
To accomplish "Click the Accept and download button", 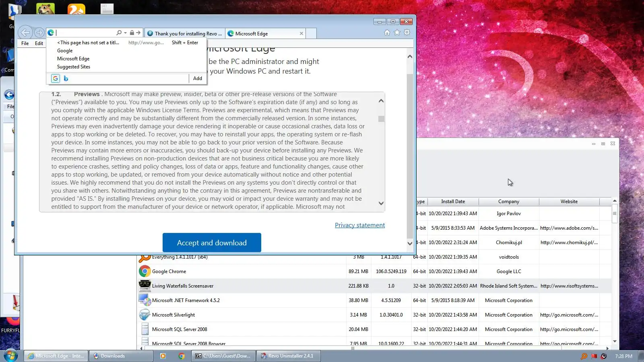I will [x=212, y=243].
